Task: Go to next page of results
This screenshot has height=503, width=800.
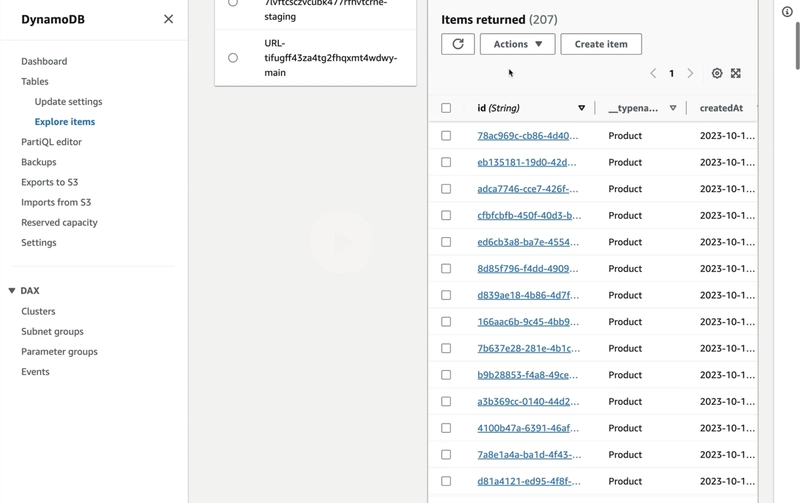Action: [x=690, y=73]
